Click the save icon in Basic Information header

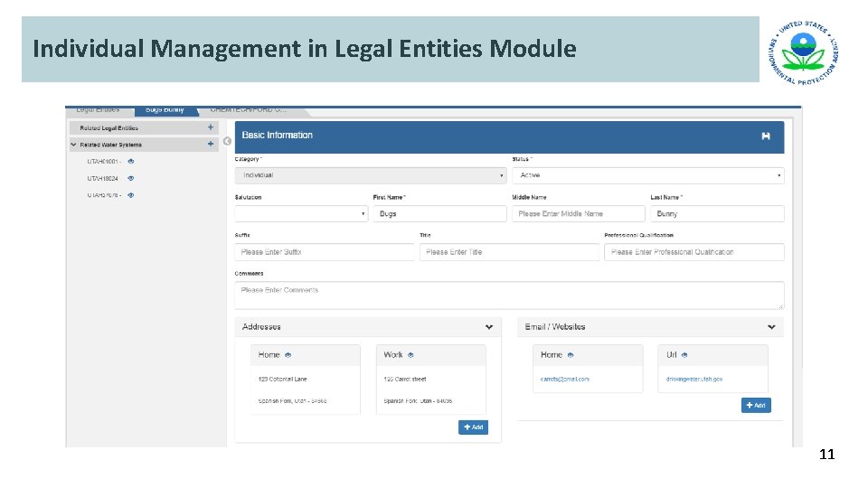(x=766, y=136)
